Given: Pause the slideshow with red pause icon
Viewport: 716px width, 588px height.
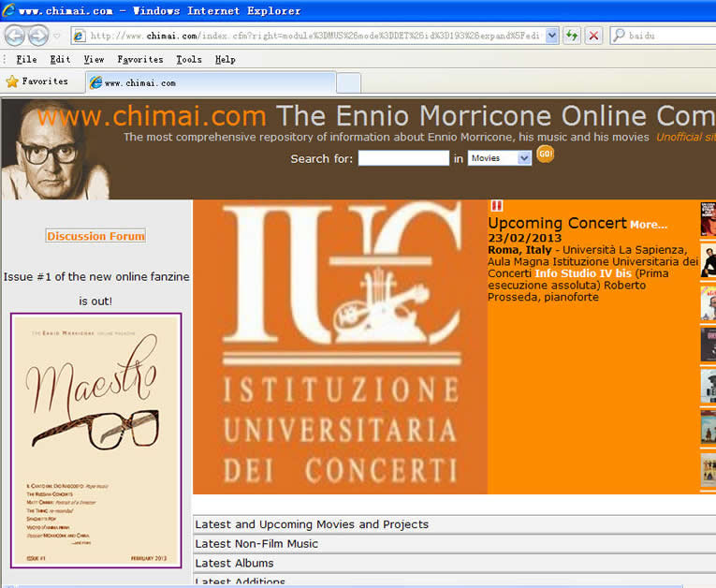Looking at the screenshot, I should pyautogui.click(x=497, y=206).
